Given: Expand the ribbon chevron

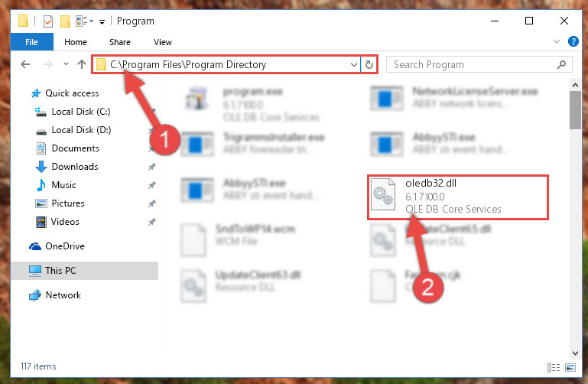Looking at the screenshot, I should tap(557, 41).
